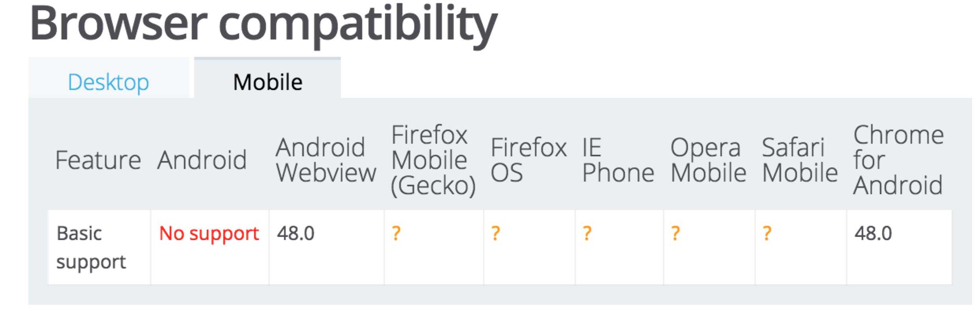Click the Opera Mobile column header
Screen dimensions: 980x319
click(709, 160)
